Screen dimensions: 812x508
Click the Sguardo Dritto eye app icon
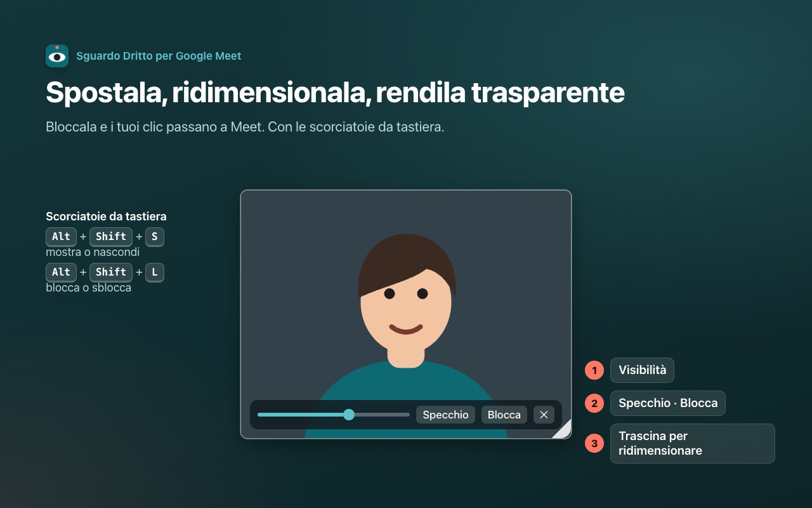point(57,56)
